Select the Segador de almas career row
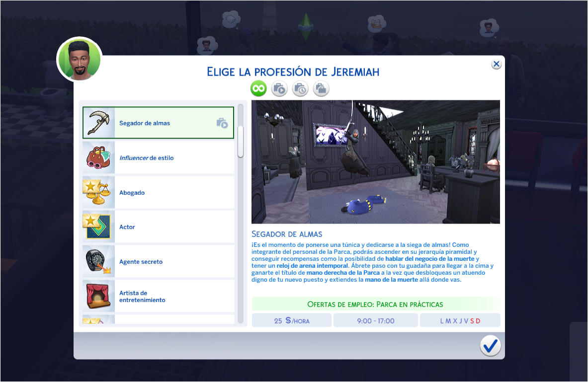 click(158, 123)
